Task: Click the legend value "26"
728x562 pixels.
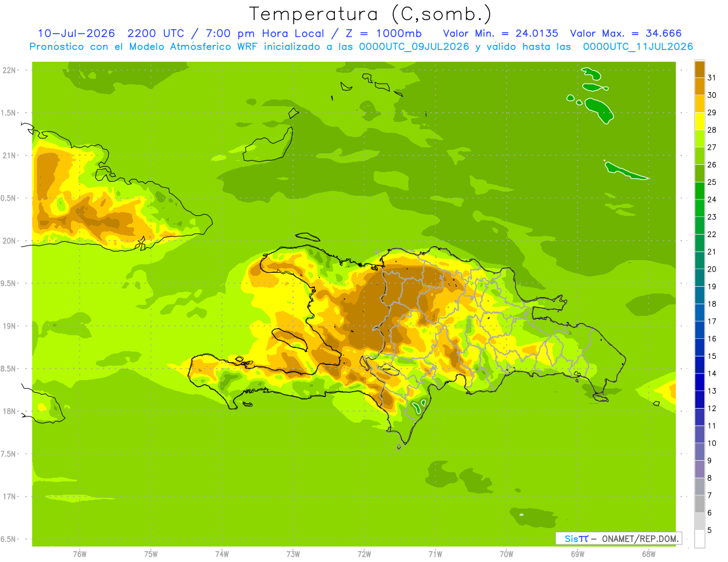Action: (712, 164)
